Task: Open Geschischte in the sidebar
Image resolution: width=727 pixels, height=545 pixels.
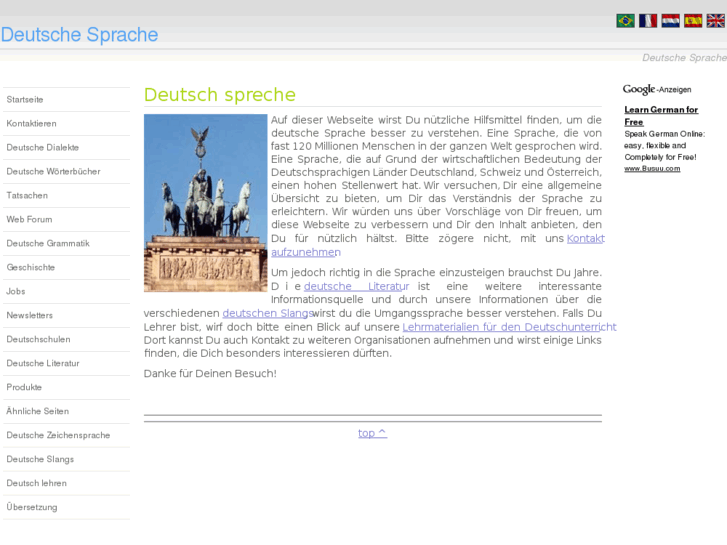Action: [x=66, y=267]
